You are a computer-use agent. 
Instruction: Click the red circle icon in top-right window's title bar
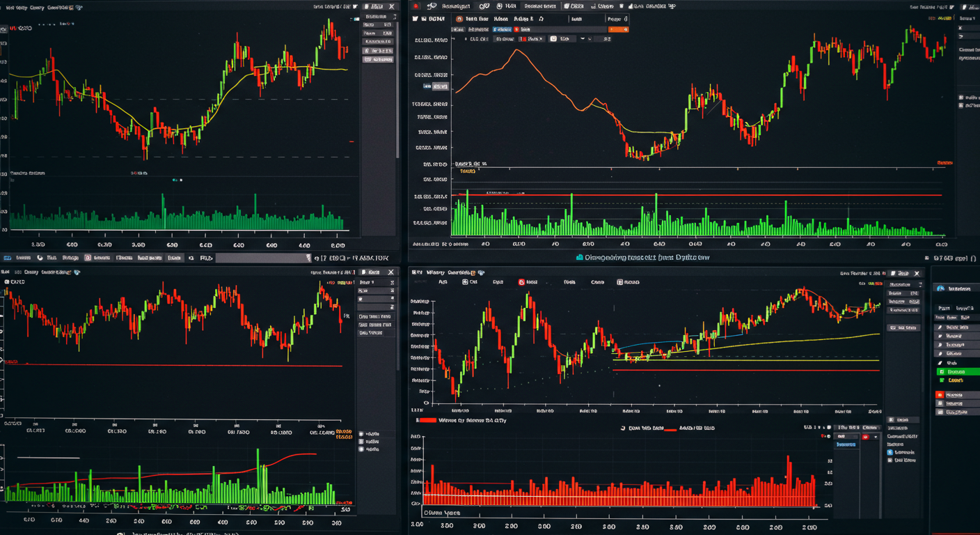click(x=416, y=6)
